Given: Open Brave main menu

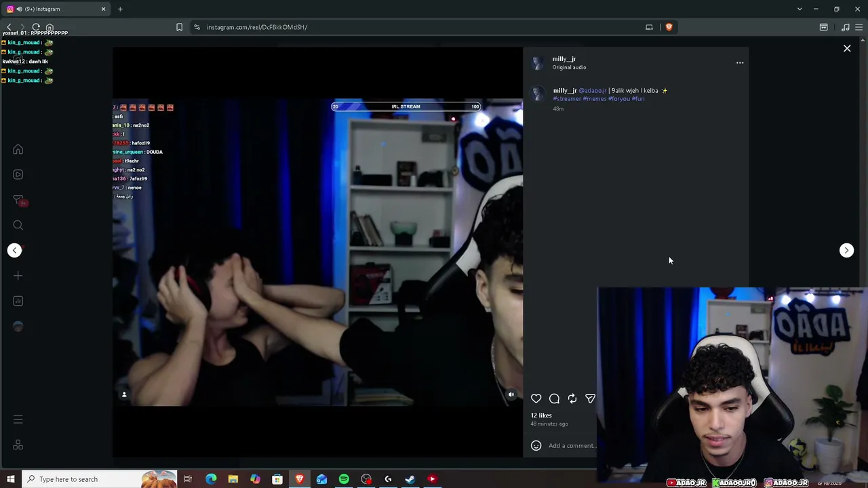Looking at the screenshot, I should click(x=859, y=27).
